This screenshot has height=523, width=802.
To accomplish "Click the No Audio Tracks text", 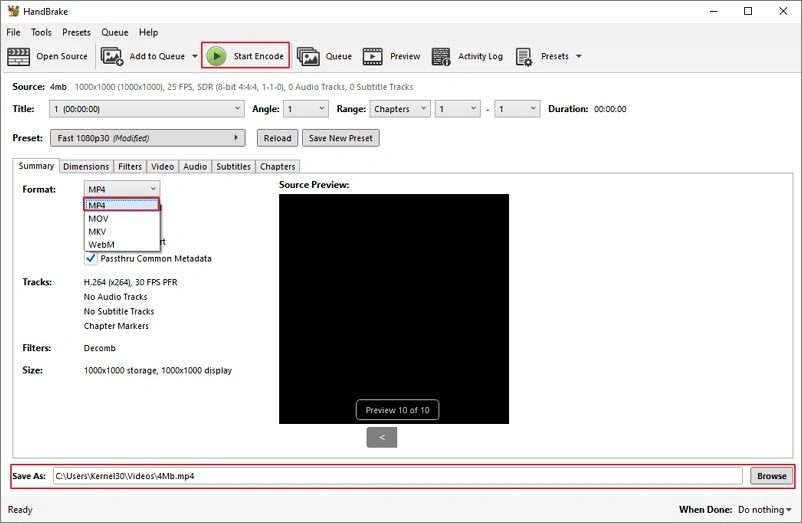I will click(x=116, y=297).
